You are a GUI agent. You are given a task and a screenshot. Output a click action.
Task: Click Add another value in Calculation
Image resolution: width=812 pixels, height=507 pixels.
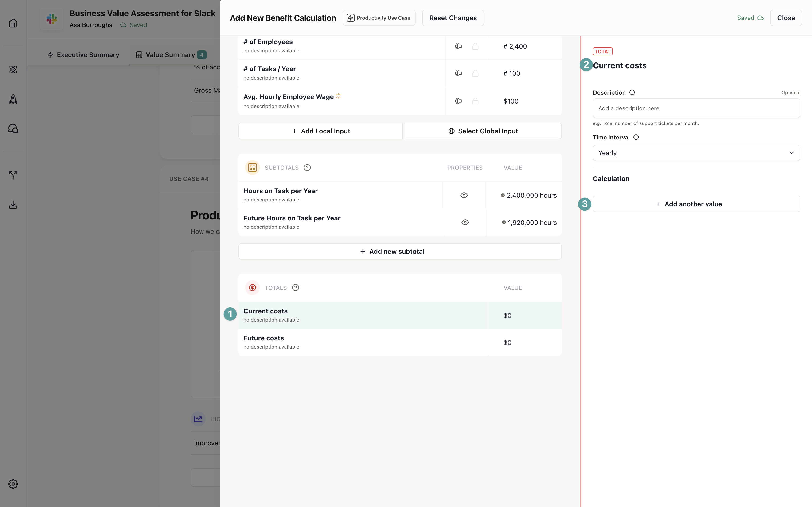(x=696, y=204)
